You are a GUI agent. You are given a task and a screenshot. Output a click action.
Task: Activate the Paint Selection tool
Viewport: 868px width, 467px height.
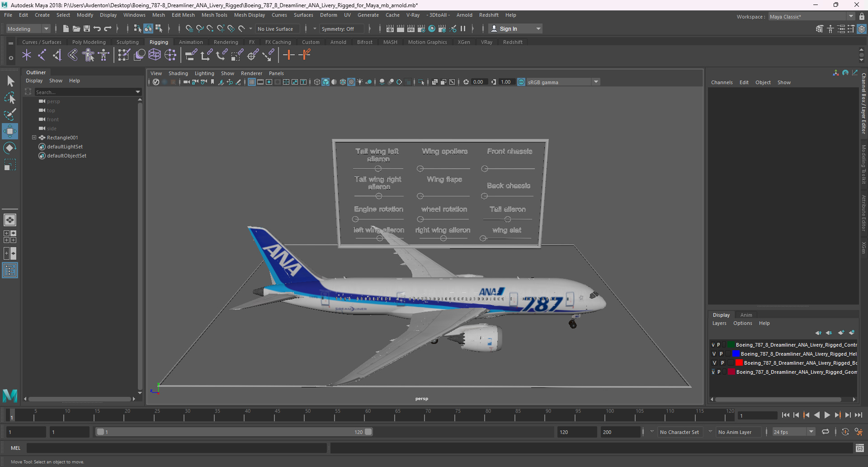(10, 114)
